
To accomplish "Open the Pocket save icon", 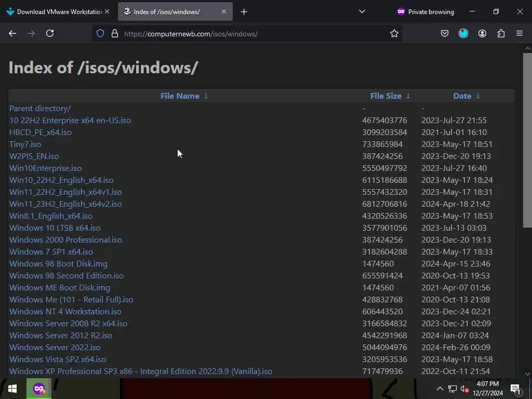I will (445, 33).
